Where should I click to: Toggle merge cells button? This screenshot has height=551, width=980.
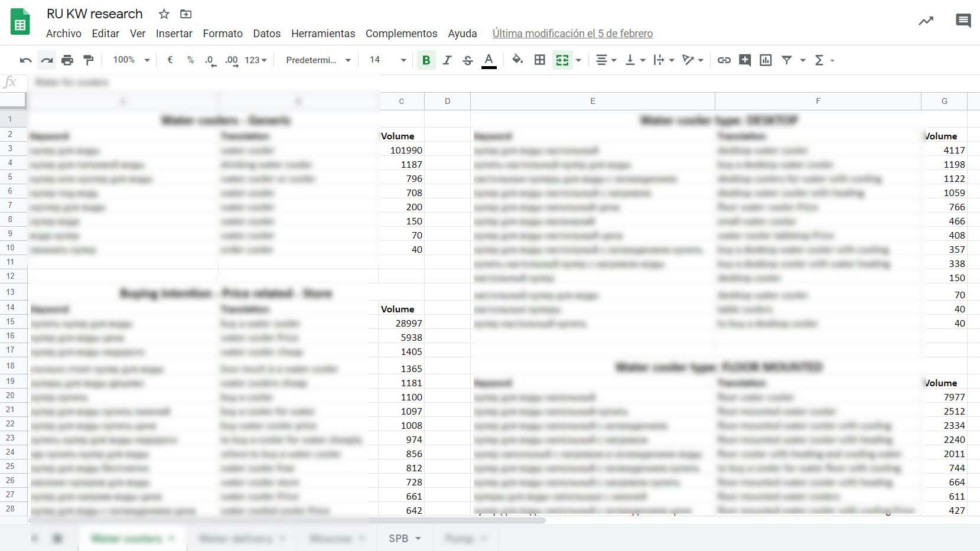pos(562,60)
